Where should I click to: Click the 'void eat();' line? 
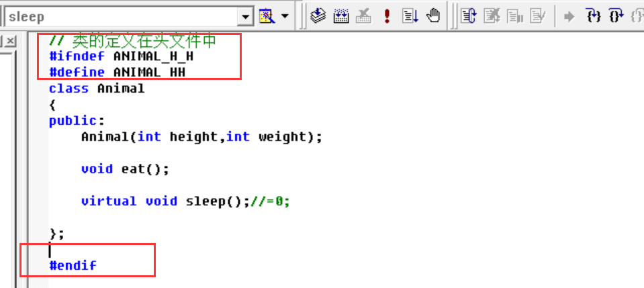[125, 169]
